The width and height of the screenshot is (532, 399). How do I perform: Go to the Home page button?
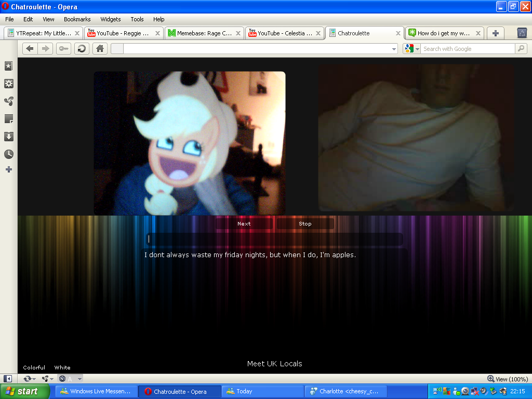(100, 48)
